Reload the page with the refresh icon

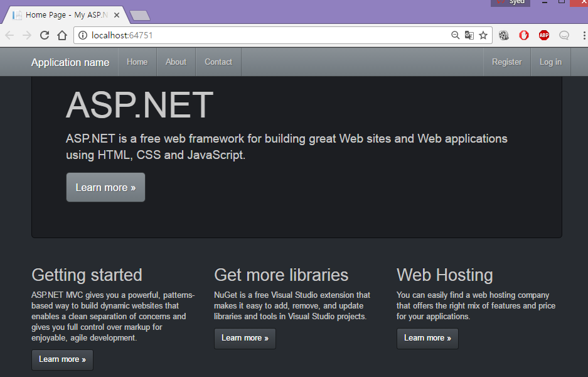(45, 36)
